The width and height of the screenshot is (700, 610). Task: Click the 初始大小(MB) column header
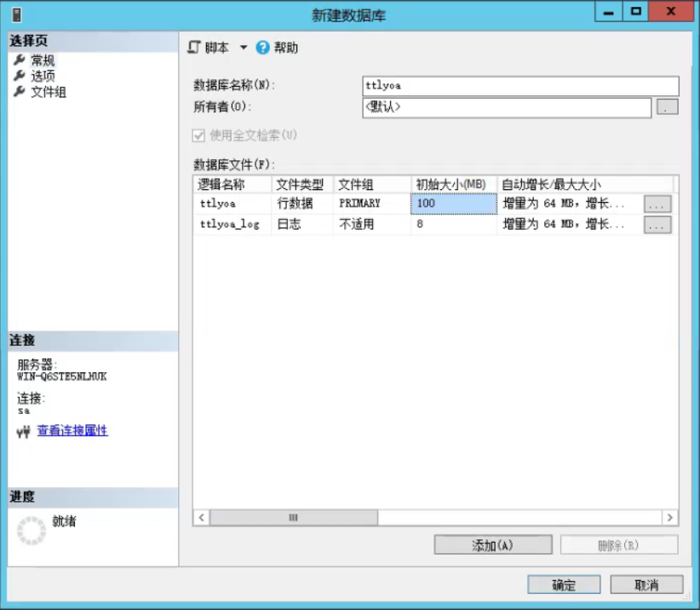(454, 184)
